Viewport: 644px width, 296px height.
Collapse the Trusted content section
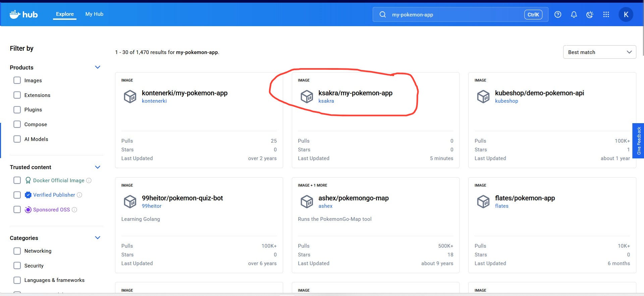click(x=98, y=167)
